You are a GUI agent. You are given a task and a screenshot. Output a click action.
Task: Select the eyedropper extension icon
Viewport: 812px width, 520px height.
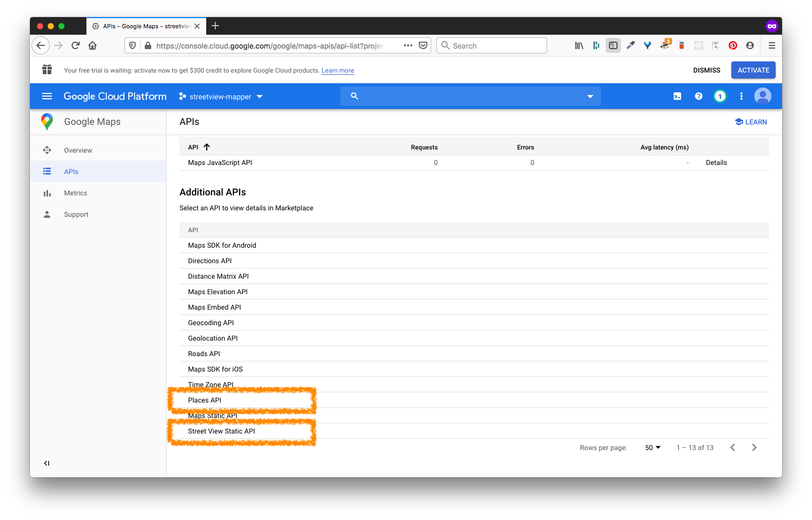tap(630, 45)
